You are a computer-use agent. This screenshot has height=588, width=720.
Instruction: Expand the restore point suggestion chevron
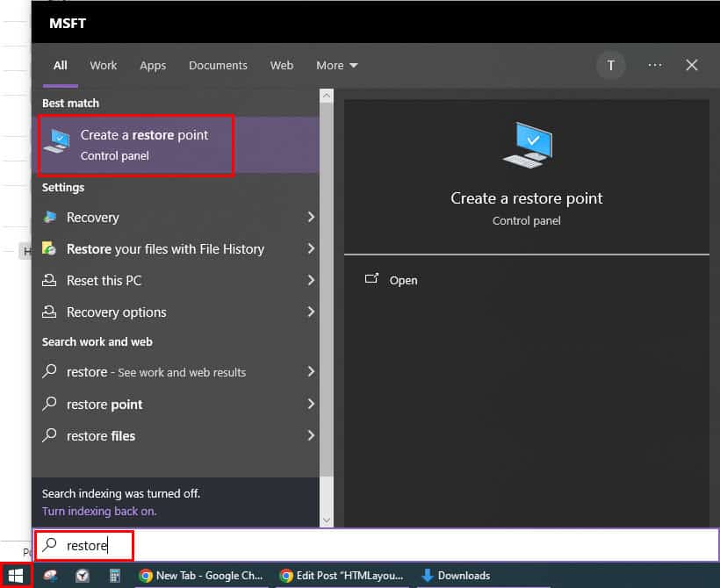(311, 404)
